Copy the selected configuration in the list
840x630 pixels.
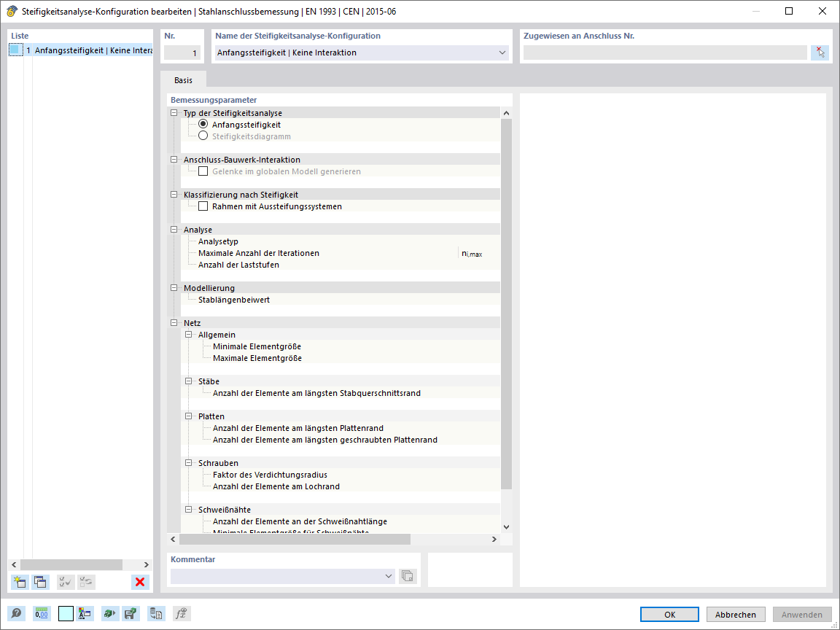click(x=40, y=582)
